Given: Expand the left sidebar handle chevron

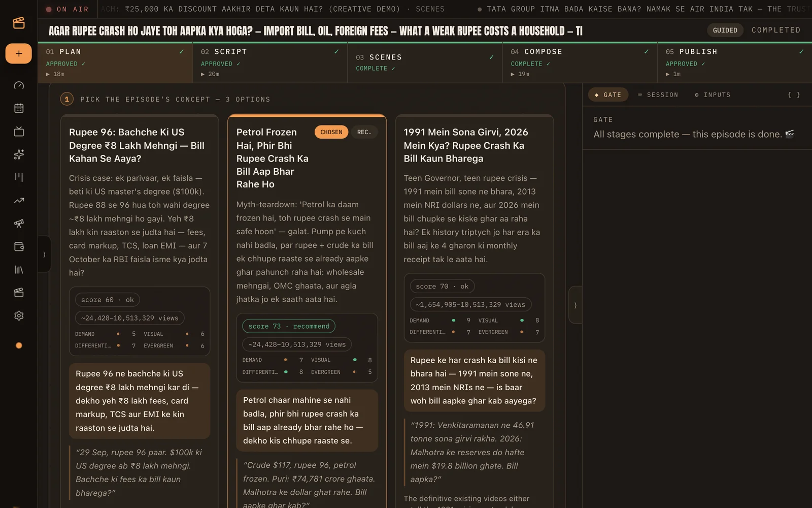Looking at the screenshot, I should point(44,254).
